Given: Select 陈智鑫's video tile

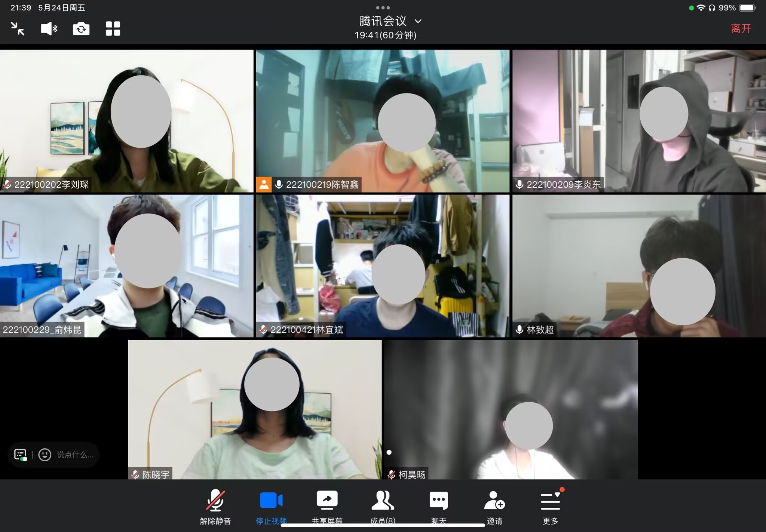Looking at the screenshot, I should click(383, 120).
